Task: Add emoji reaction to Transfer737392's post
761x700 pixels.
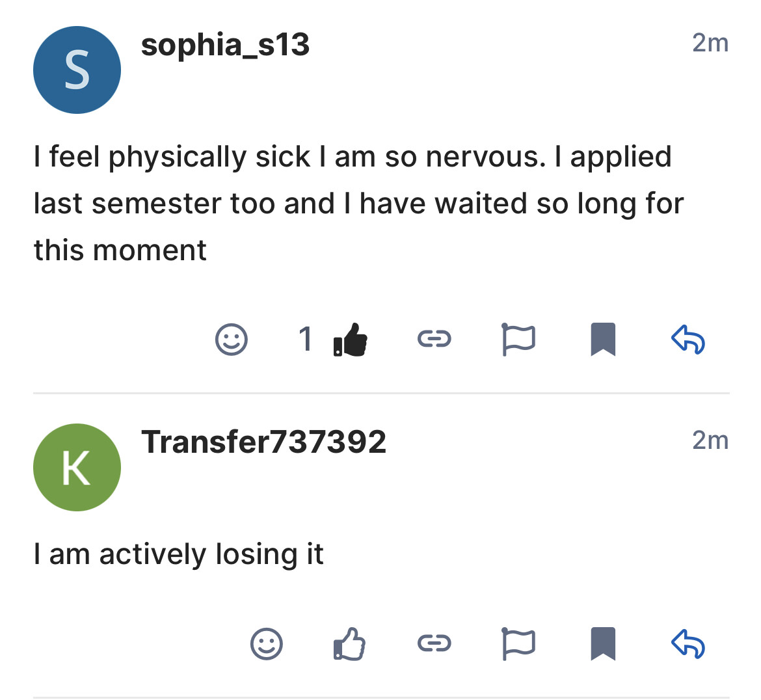Action: point(267,644)
